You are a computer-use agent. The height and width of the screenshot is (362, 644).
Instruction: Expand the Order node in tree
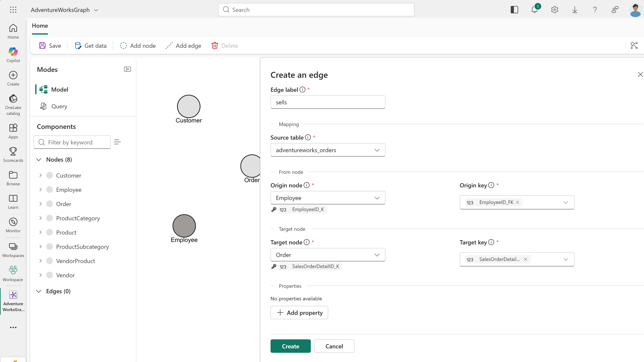click(40, 204)
